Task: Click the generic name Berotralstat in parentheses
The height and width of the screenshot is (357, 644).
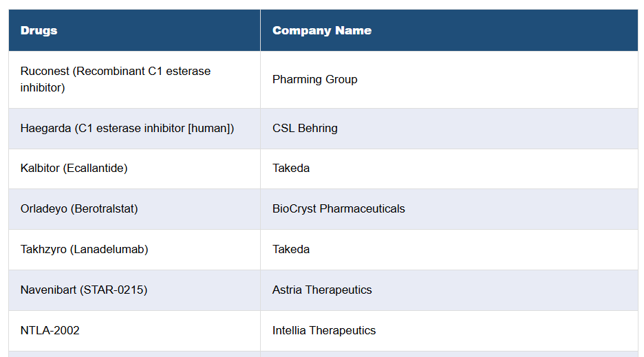Action: (104, 208)
